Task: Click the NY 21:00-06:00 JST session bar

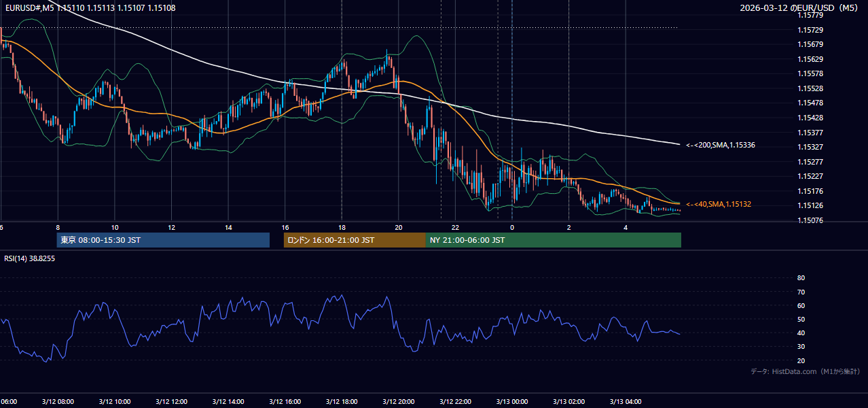Action: coord(554,240)
